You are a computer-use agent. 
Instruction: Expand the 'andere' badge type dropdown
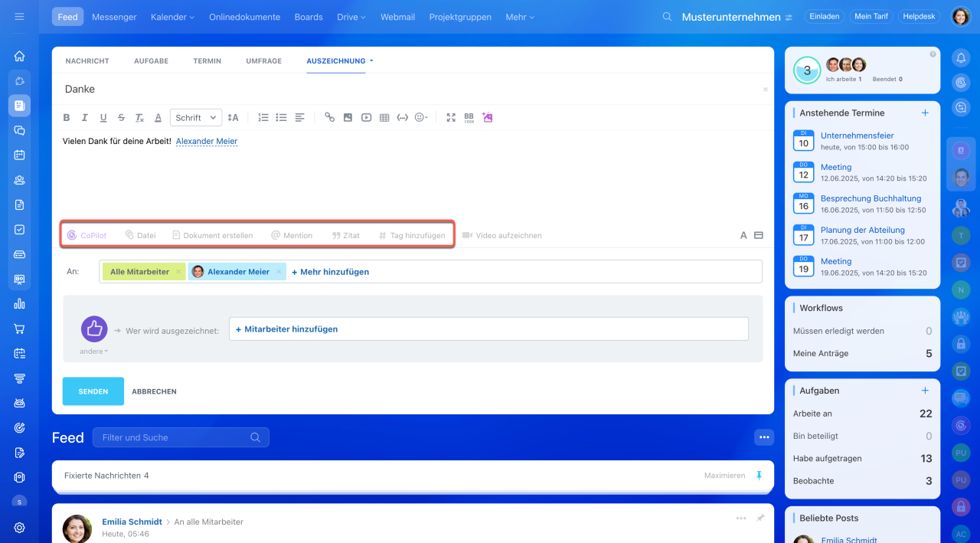(94, 352)
